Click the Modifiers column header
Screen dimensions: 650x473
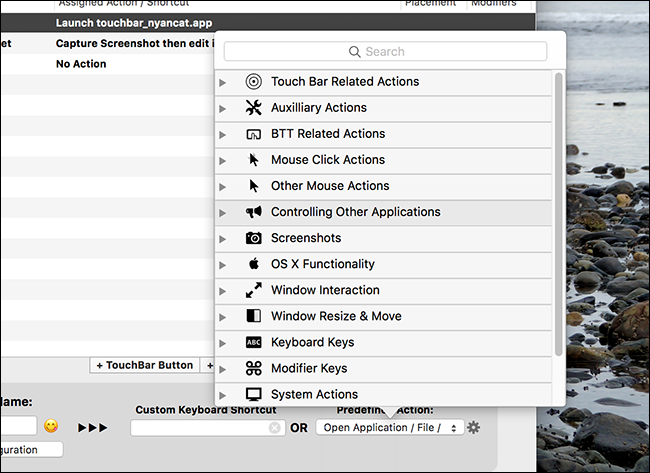[494, 4]
